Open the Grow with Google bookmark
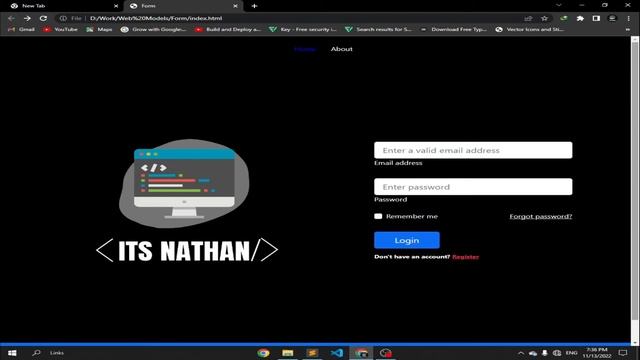 pyautogui.click(x=153, y=29)
